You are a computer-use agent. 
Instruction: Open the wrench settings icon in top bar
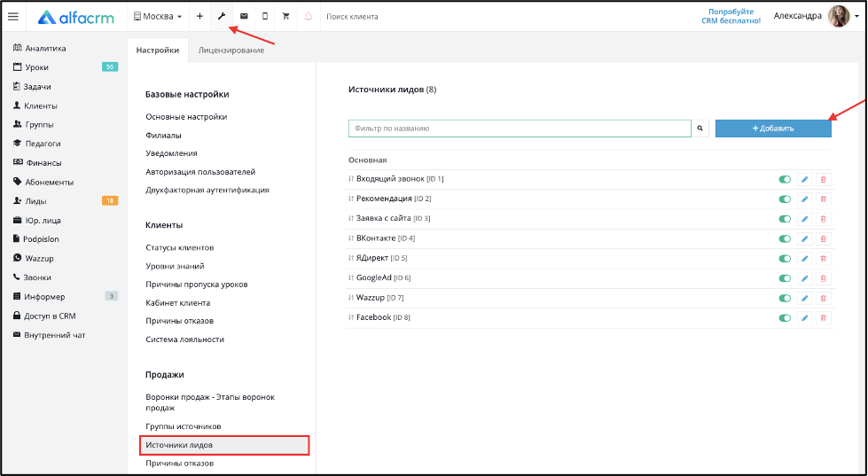(x=222, y=17)
